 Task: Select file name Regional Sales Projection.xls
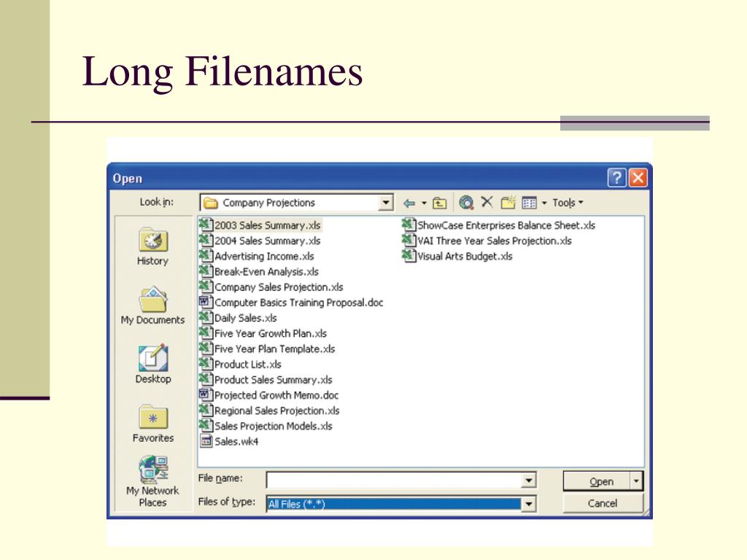pyautogui.click(x=276, y=411)
